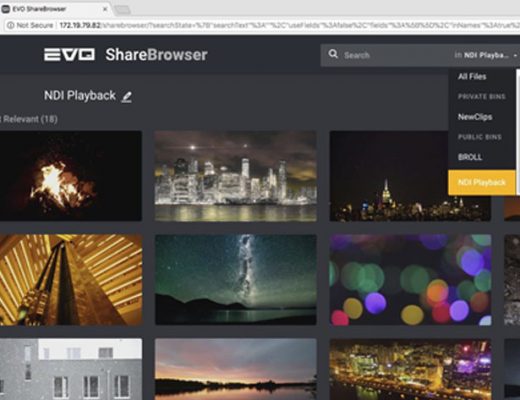Open the campfire video thumbnail
This screenshot has height=400, width=520.
71,176
